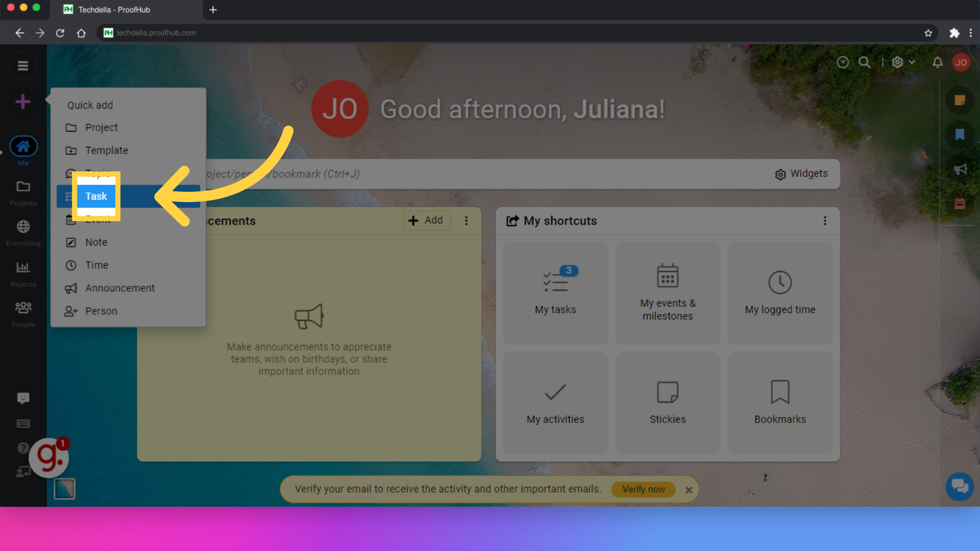This screenshot has width=980, height=551.
Task: Click the Widgets settings button
Action: [x=802, y=173]
